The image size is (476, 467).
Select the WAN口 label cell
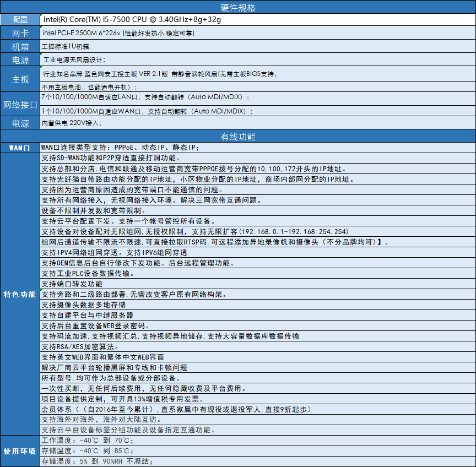20,148
